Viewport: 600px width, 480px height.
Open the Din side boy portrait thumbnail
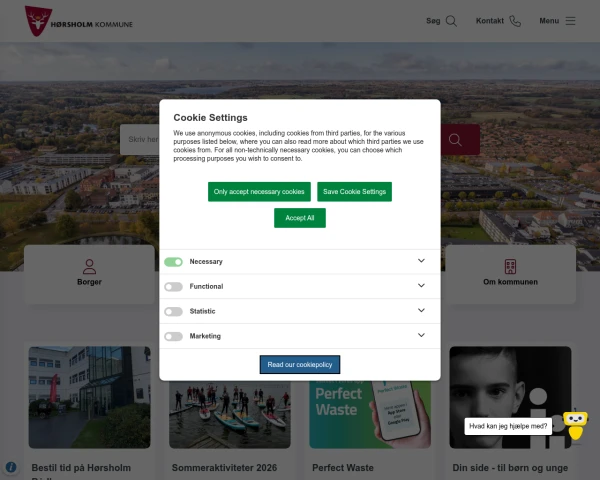pyautogui.click(x=510, y=397)
